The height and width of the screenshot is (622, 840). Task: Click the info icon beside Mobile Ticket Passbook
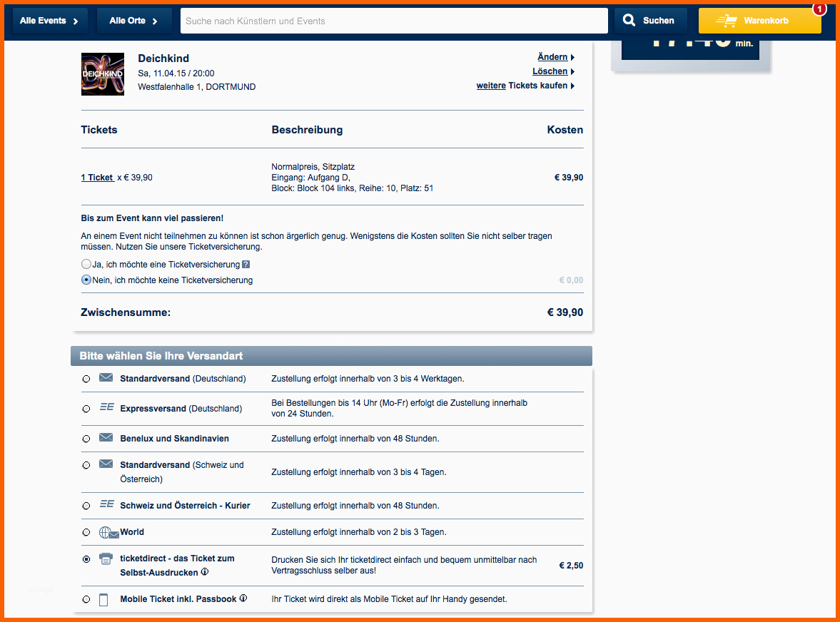[243, 598]
